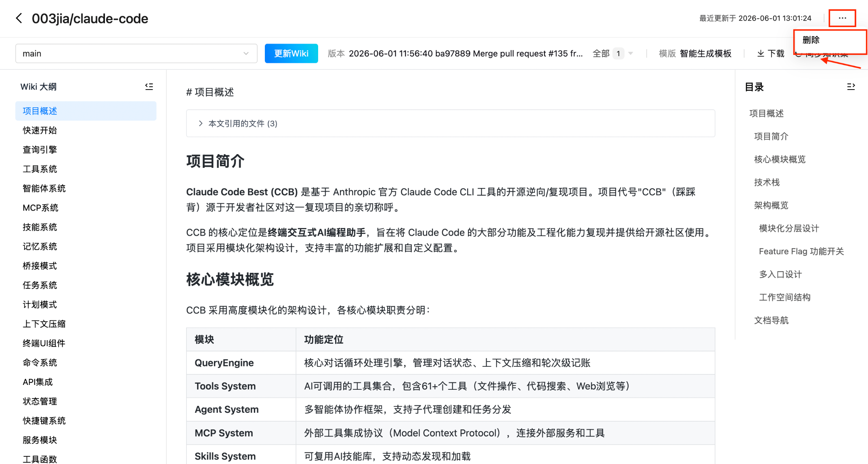Jump to 多入口设计 in the table of contents
868x464 pixels.
click(780, 274)
